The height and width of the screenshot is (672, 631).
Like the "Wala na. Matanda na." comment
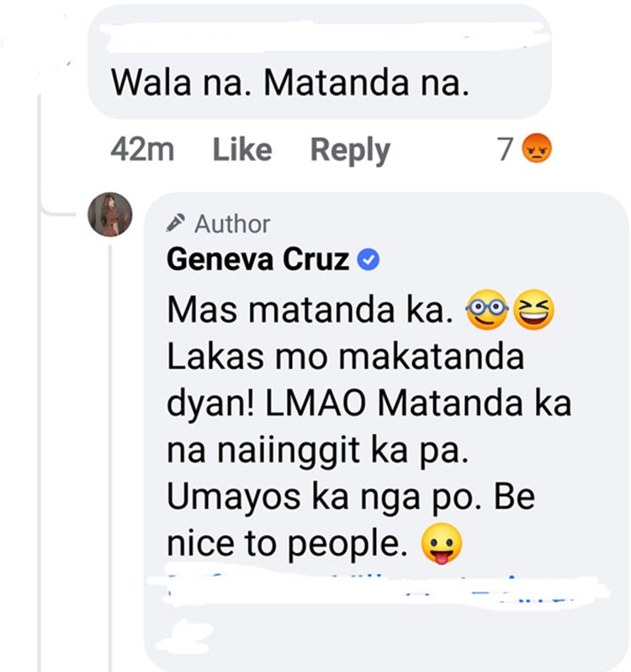pyautogui.click(x=241, y=150)
